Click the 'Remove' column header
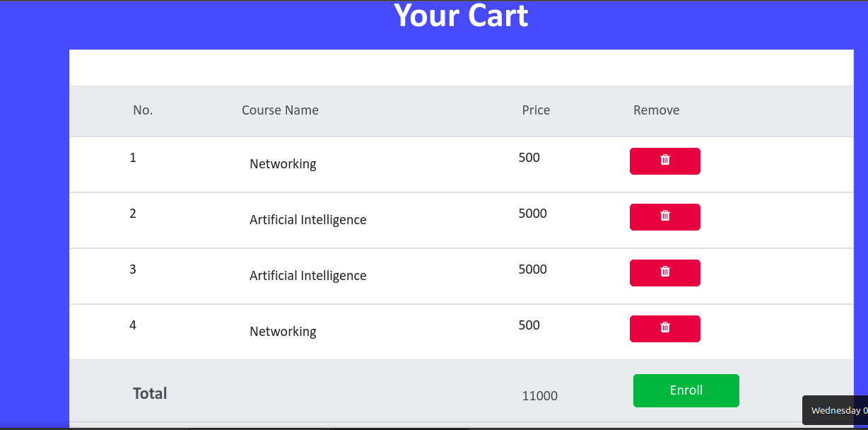This screenshot has width=868, height=430. pos(656,110)
